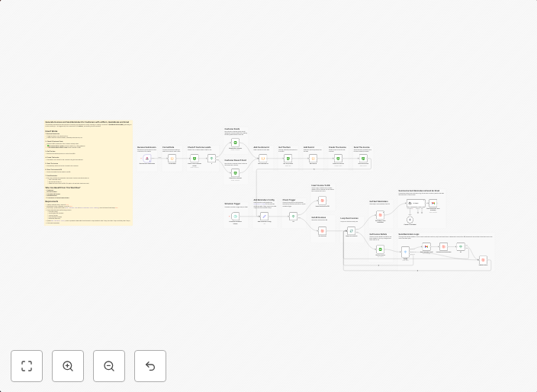Click the Requirements heading in the yellow note
The height and width of the screenshot is (392, 537).
click(x=52, y=201)
